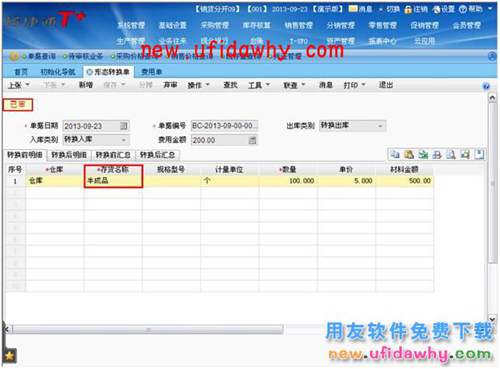The width and height of the screenshot is (500, 369).
Task: Open the T-UFO module menu
Action: click(299, 41)
